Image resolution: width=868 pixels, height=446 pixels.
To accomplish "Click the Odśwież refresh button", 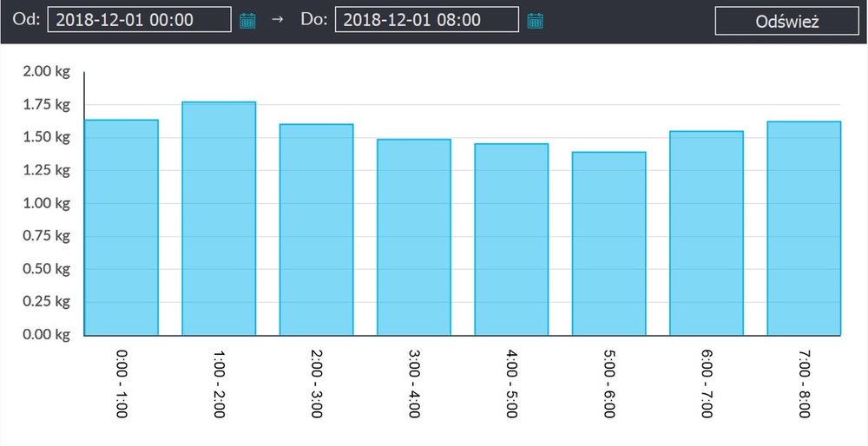I will [787, 21].
